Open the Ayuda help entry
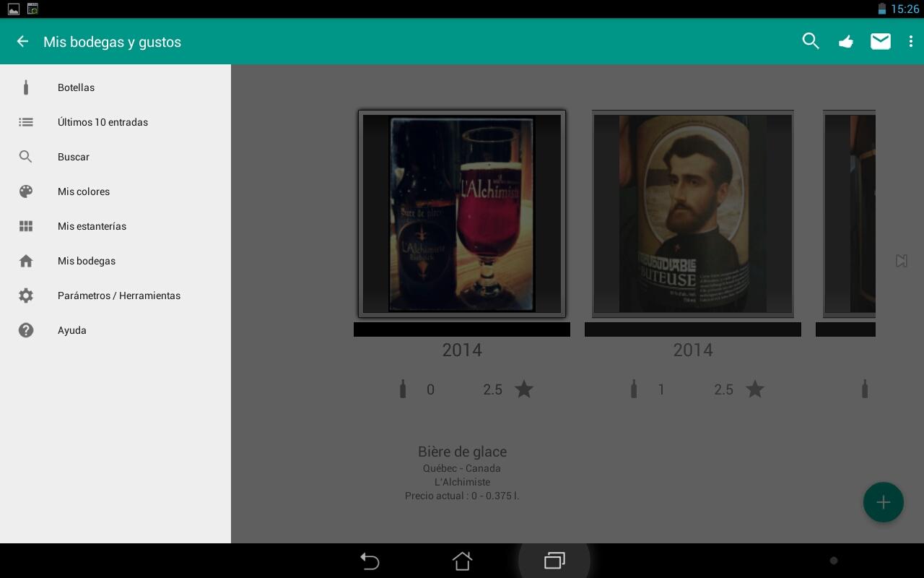The image size is (924, 578). coord(115,330)
